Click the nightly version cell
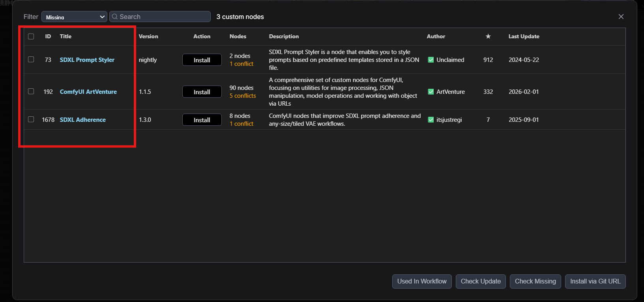The width and height of the screenshot is (644, 302). tap(148, 60)
